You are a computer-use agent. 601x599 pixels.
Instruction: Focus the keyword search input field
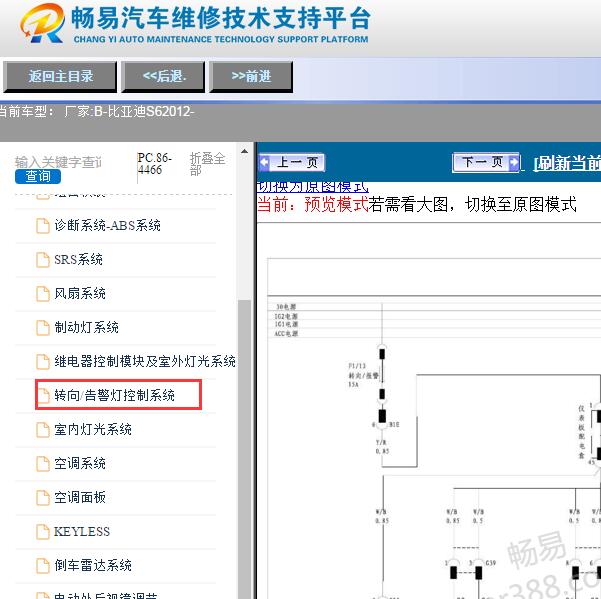(58, 162)
